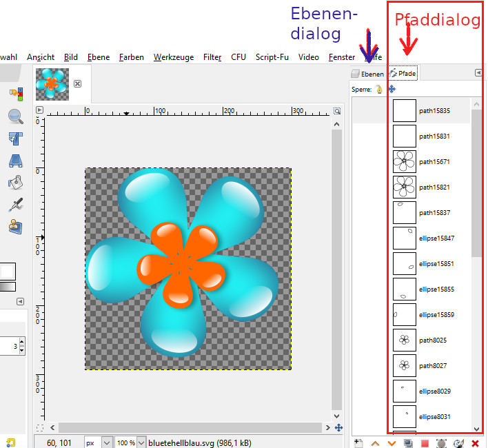Open the CFU menu
Image resolution: width=488 pixels, height=448 pixels.
(x=238, y=57)
